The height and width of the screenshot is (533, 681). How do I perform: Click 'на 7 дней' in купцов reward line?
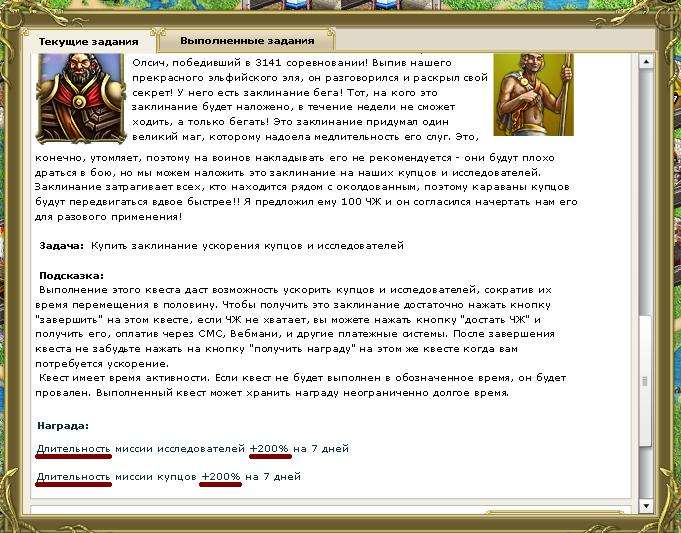click(273, 477)
